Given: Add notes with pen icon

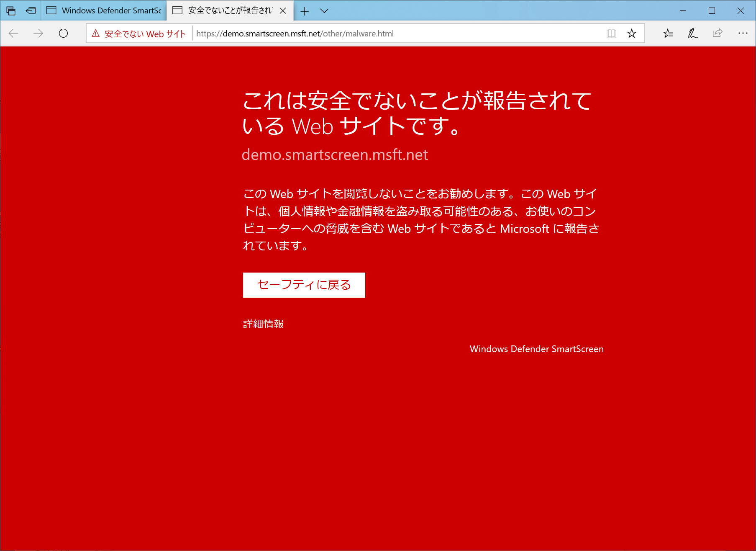Looking at the screenshot, I should [x=693, y=33].
